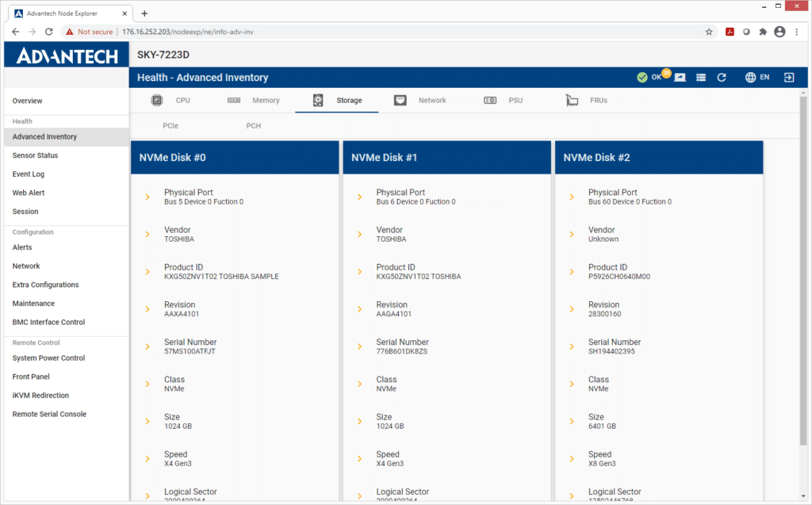The width and height of the screenshot is (812, 505).
Task: Expand Class row of NVMe Disk #1
Action: tap(359, 384)
